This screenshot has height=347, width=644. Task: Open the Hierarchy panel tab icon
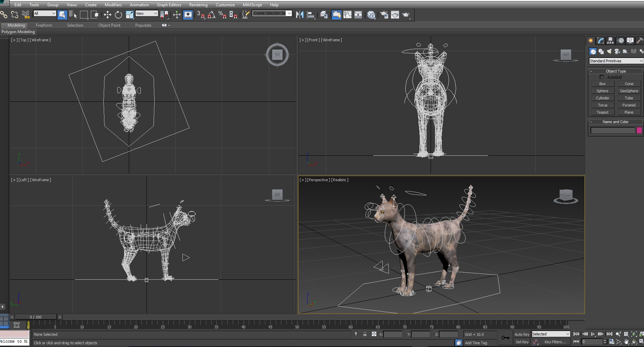point(610,40)
